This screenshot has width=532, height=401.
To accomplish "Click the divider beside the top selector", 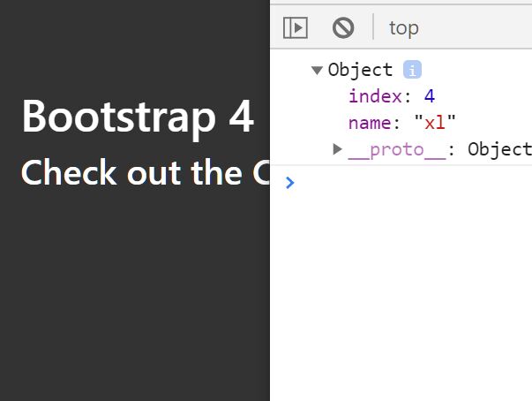I will tap(373, 26).
